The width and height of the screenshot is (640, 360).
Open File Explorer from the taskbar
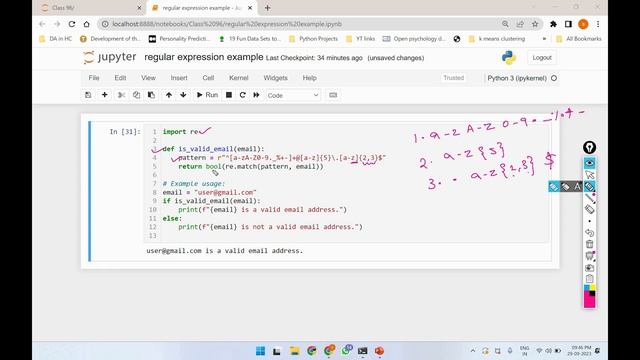point(294,351)
